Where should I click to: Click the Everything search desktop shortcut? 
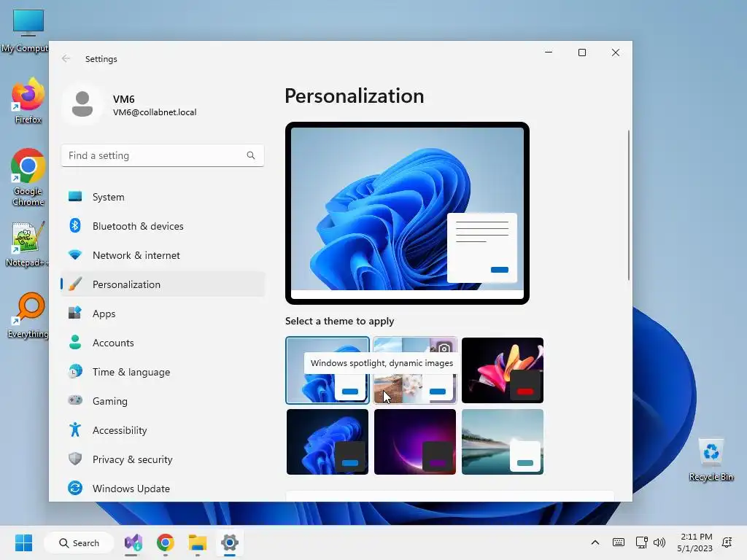tap(28, 315)
